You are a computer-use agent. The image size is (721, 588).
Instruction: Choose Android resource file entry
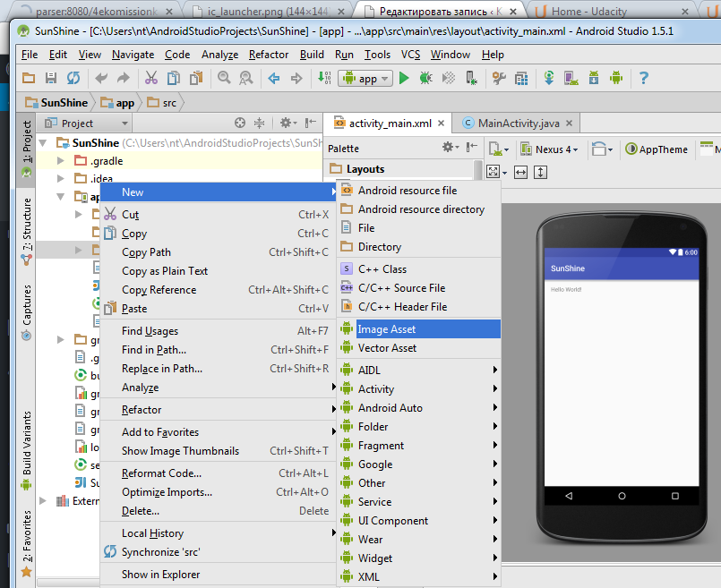pos(418,190)
